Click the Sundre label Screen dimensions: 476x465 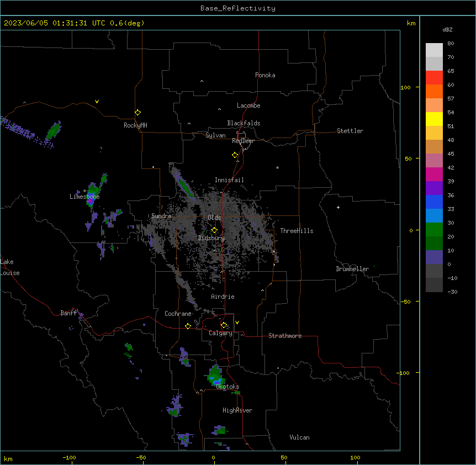161,216
